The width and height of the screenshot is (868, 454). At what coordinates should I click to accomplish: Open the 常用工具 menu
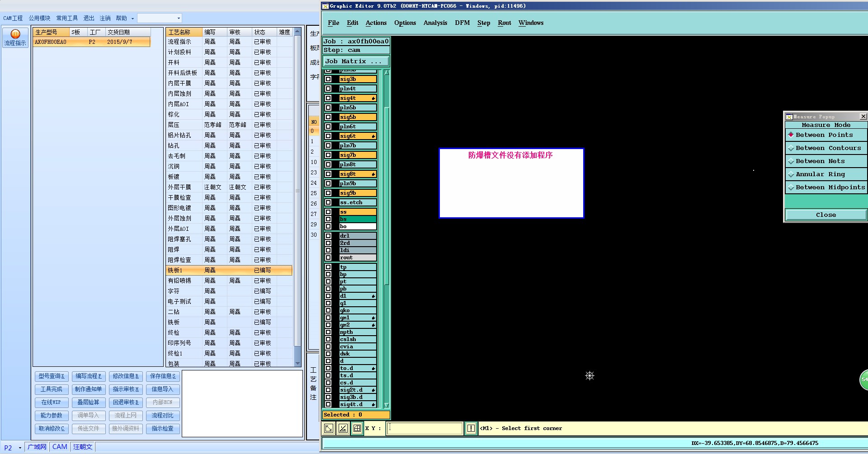tap(67, 19)
